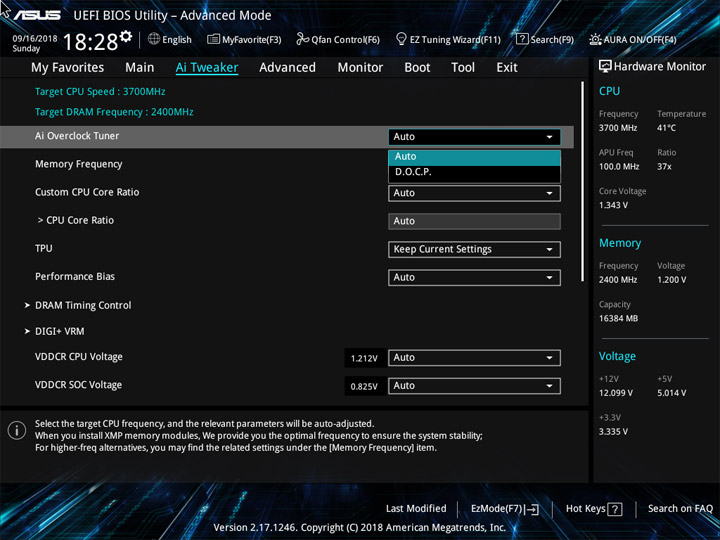Click the Custom CPU Core Ratio label
Viewport: 720px width, 540px height.
coord(87,192)
